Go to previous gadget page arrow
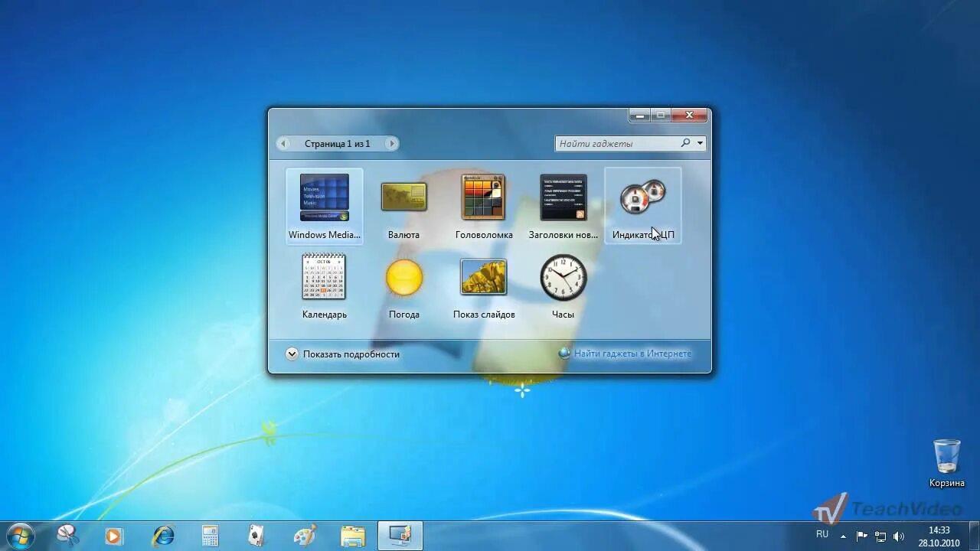This screenshot has width=980, height=551. pyautogui.click(x=283, y=143)
